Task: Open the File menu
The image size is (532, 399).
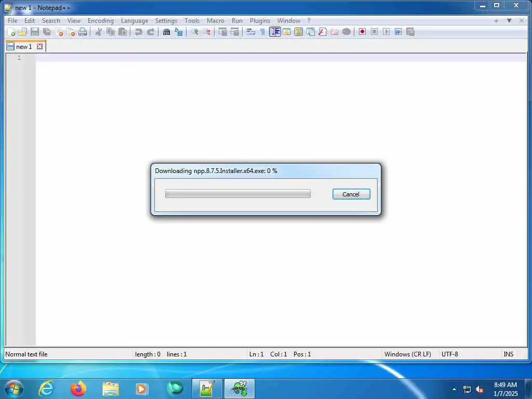Action: tap(12, 21)
